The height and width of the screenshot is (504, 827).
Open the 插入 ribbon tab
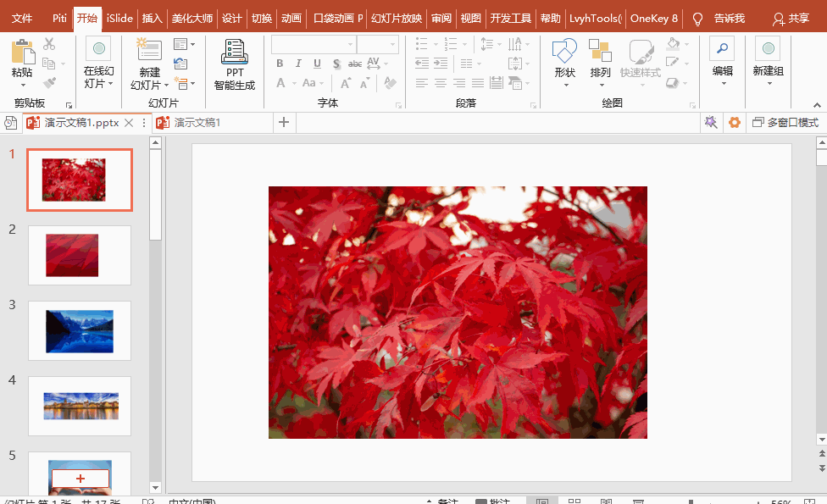(x=152, y=18)
